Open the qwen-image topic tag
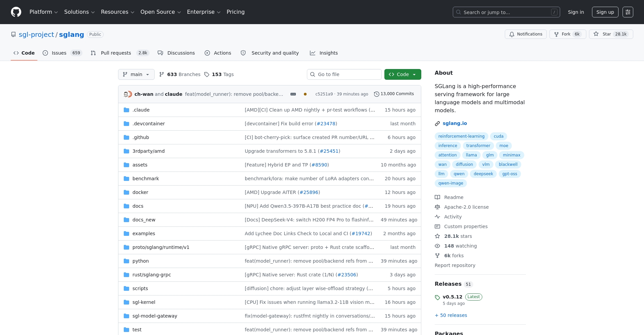 click(450, 183)
